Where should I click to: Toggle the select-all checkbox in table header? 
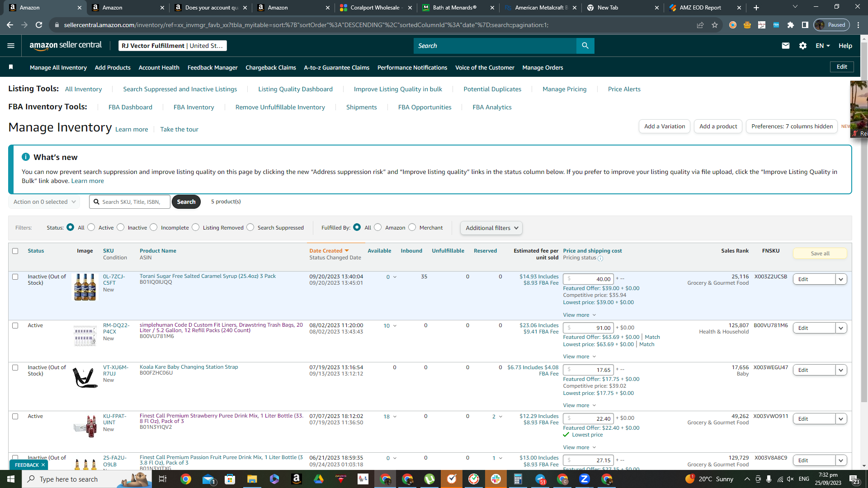[x=15, y=251]
